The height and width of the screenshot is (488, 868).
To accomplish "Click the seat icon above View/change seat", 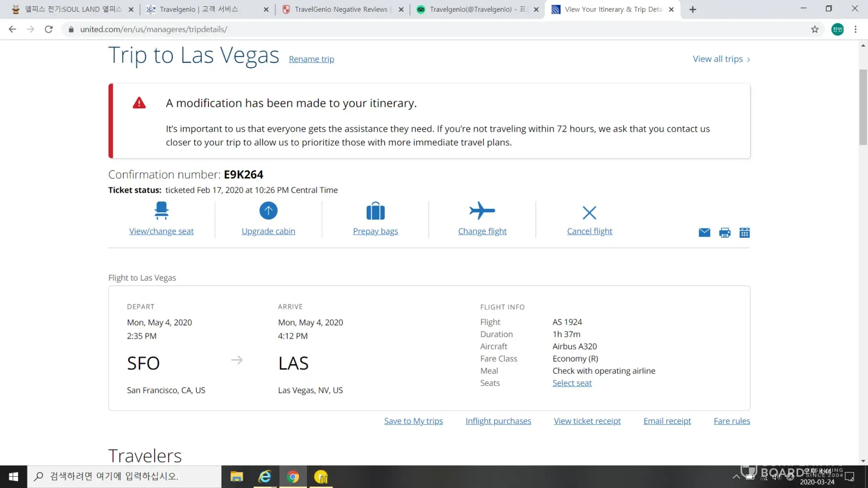I will [x=161, y=211].
